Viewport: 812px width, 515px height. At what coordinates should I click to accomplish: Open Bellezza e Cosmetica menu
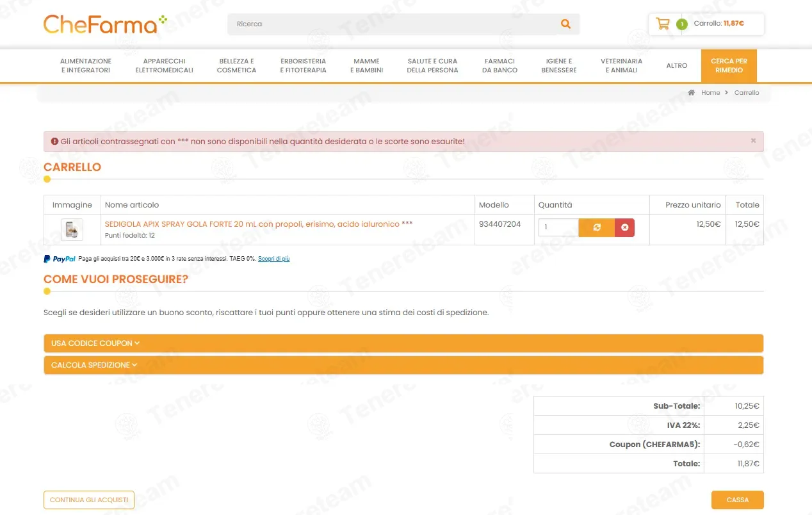(x=236, y=66)
